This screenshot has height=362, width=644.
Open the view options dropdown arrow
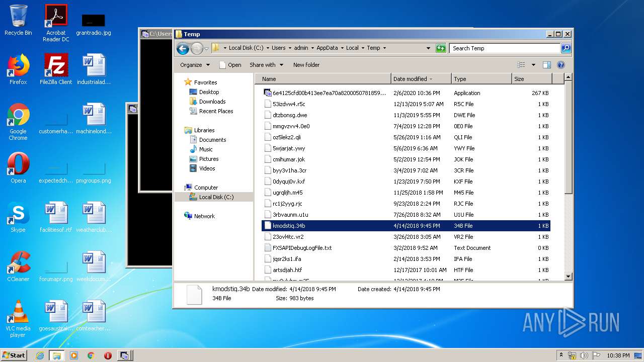coord(533,65)
